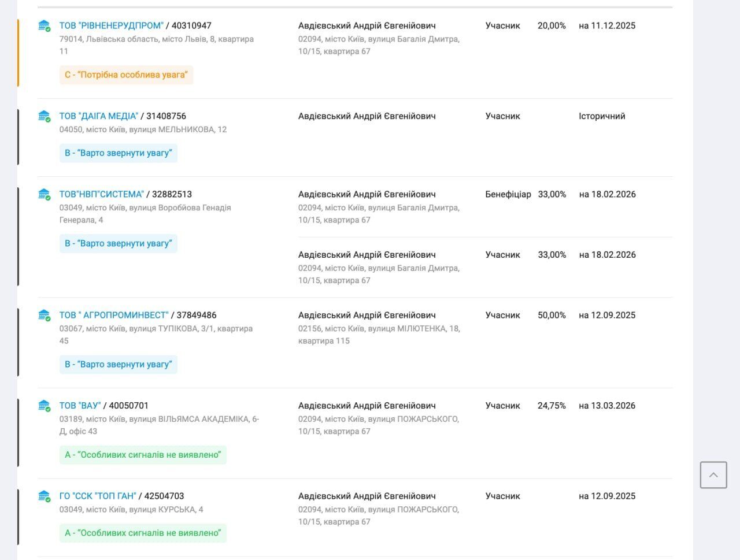Click the building icon beside ТОВ"НВП"СИСТЕМА"
Viewport: 740px width, 560px height.
point(44,194)
